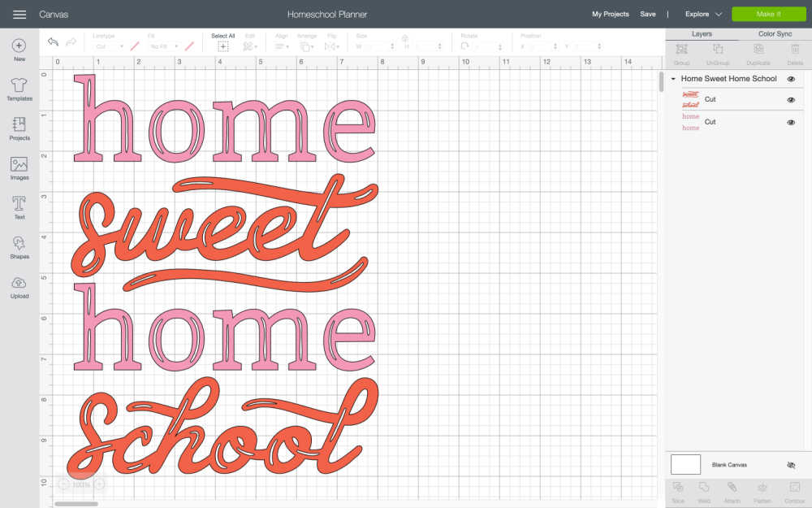Open My Projects link
Screen dimensions: 812x508
(610, 14)
